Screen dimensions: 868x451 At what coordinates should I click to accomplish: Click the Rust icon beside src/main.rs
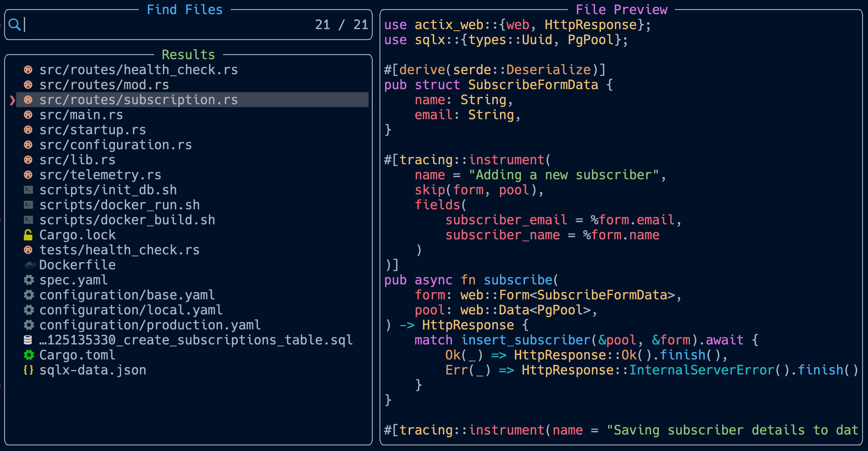28,115
